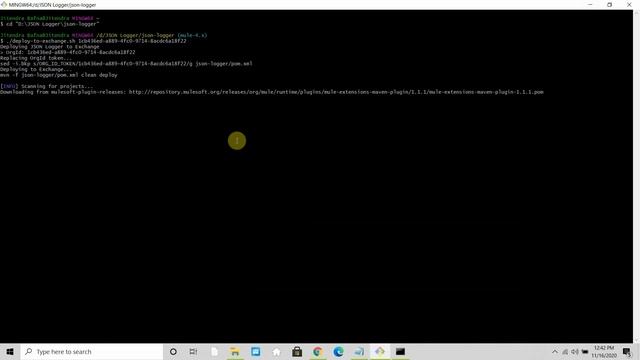
Task: Restore down the MINGW64 terminal window
Action: [609, 5]
